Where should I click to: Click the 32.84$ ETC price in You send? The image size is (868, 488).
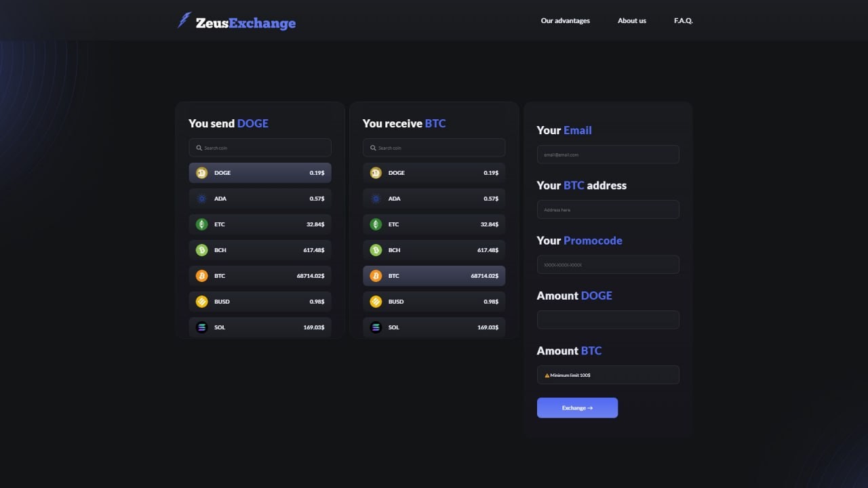point(315,224)
